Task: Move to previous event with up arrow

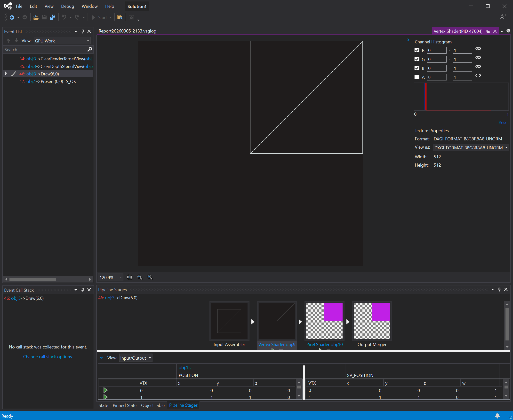Action: point(8,41)
